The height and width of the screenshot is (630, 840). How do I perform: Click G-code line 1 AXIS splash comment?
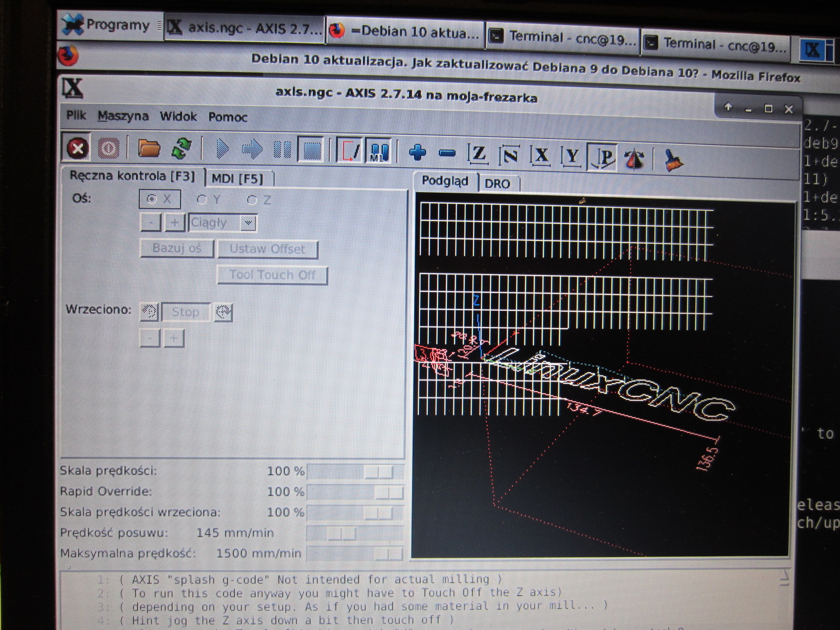[311, 580]
